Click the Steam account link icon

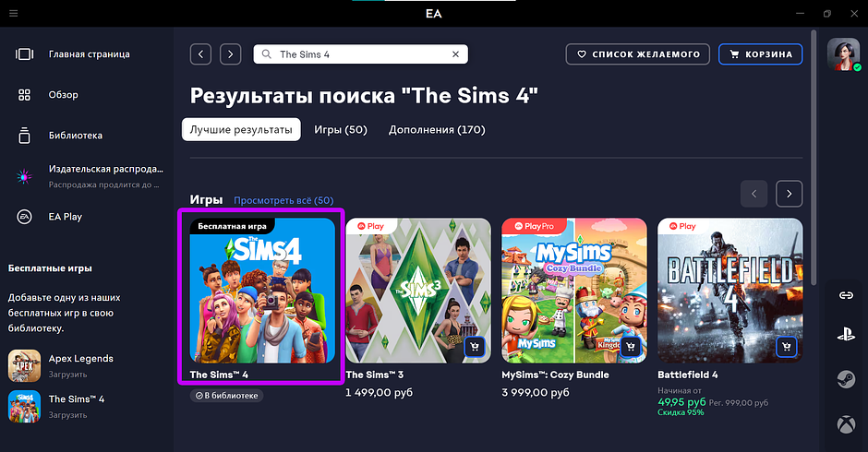846,379
